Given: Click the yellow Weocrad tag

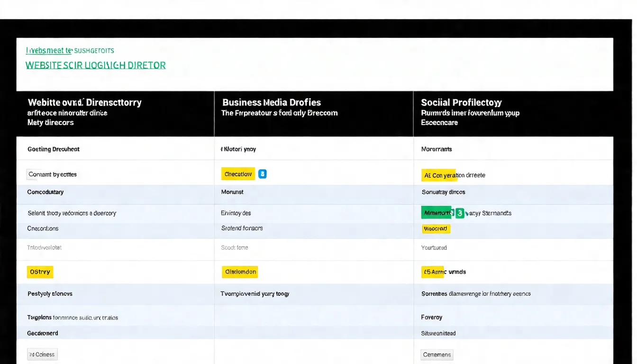Looking at the screenshot, I should [x=436, y=228].
